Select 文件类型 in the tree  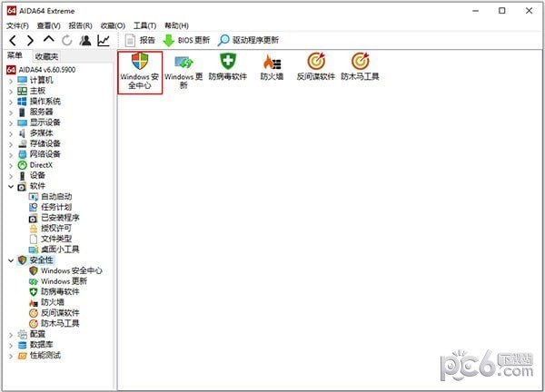(50, 239)
